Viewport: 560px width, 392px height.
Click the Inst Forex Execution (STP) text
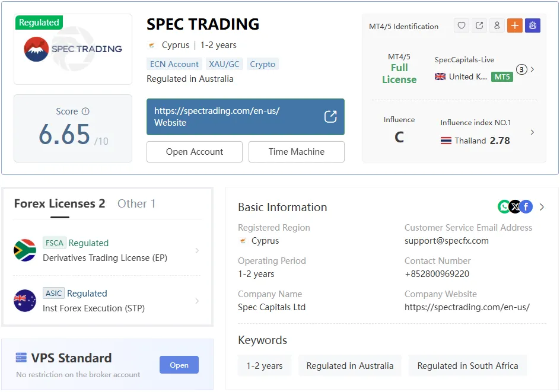[94, 308]
